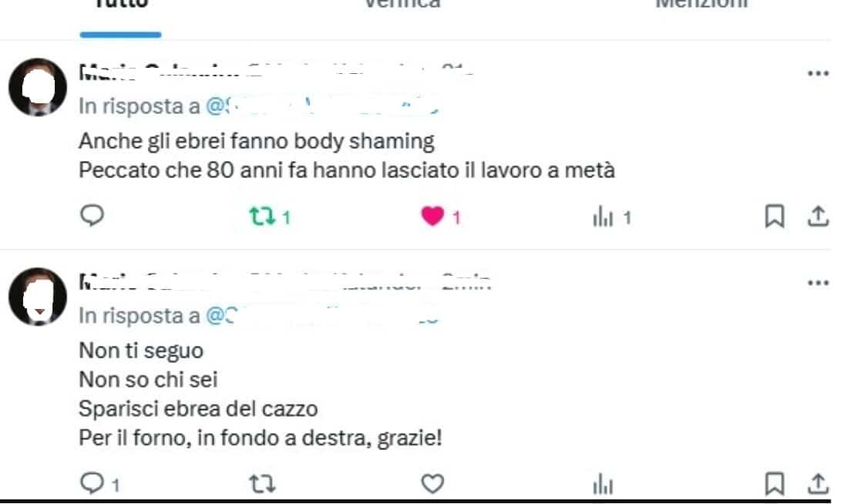Like the "Non ti seguo" post
This screenshot has height=504, width=841.
pos(432,484)
